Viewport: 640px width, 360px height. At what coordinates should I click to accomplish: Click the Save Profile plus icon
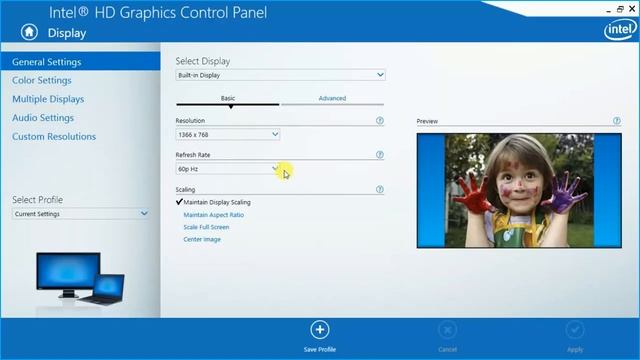click(320, 330)
